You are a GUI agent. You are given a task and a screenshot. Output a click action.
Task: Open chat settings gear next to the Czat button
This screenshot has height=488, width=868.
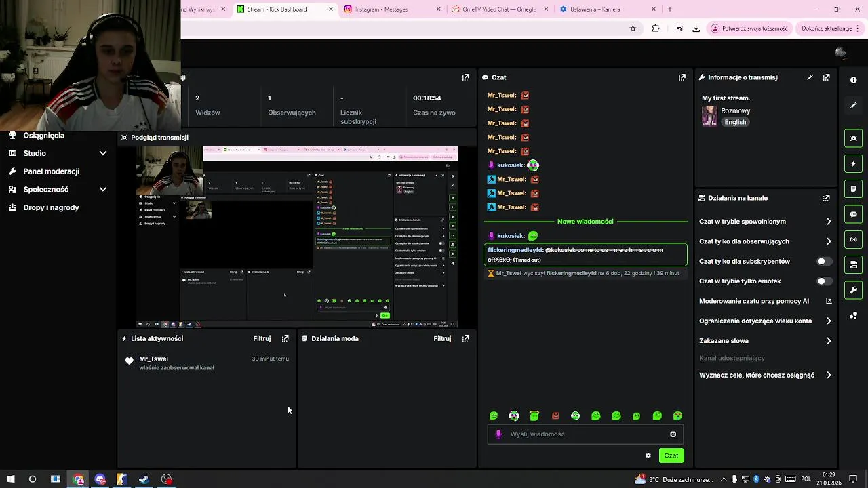click(x=648, y=455)
